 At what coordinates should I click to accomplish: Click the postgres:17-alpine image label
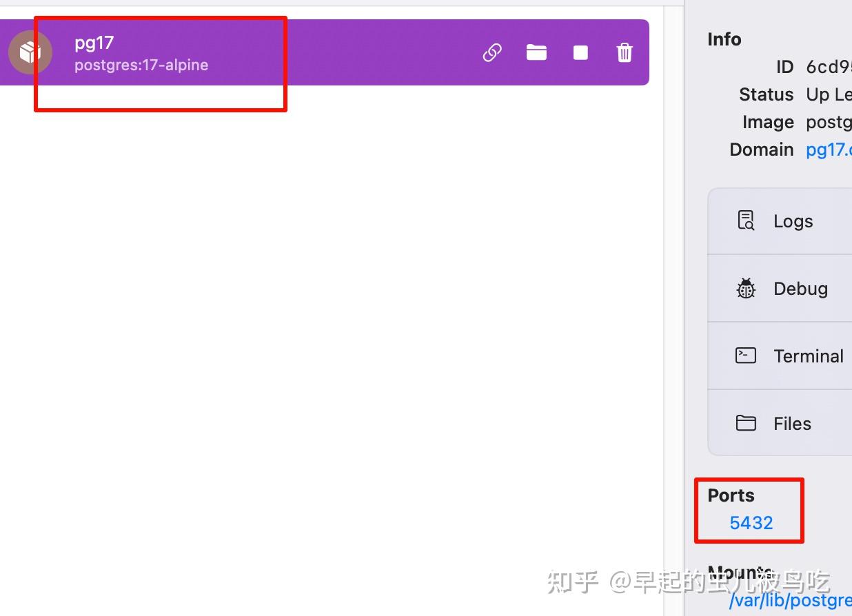point(141,65)
